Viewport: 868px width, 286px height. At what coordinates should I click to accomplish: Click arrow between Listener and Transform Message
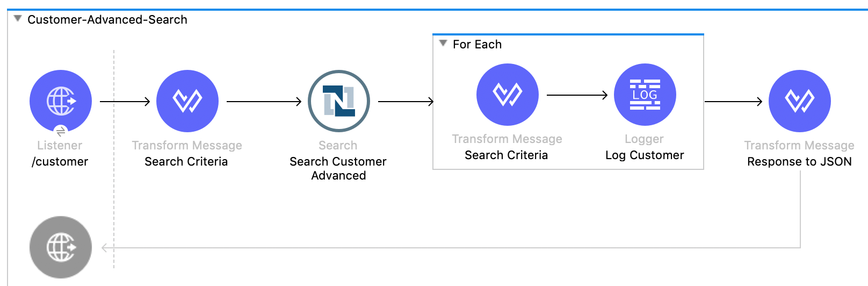coord(125,101)
